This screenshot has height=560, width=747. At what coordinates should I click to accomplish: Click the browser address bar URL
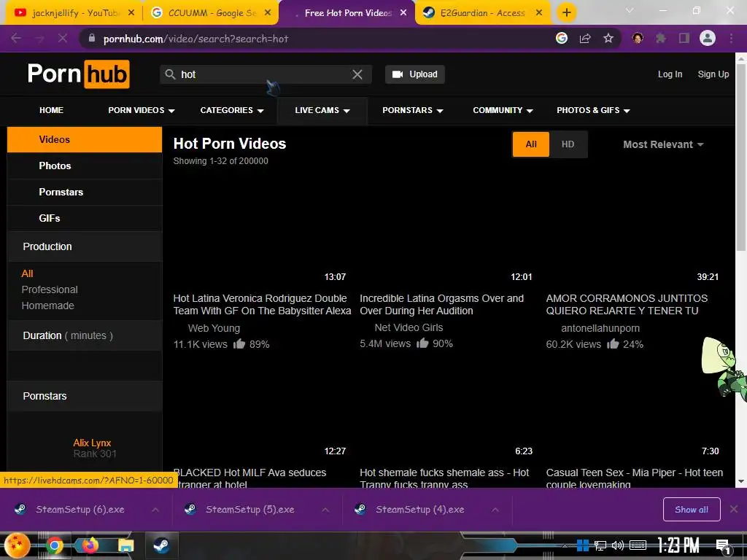(x=196, y=39)
